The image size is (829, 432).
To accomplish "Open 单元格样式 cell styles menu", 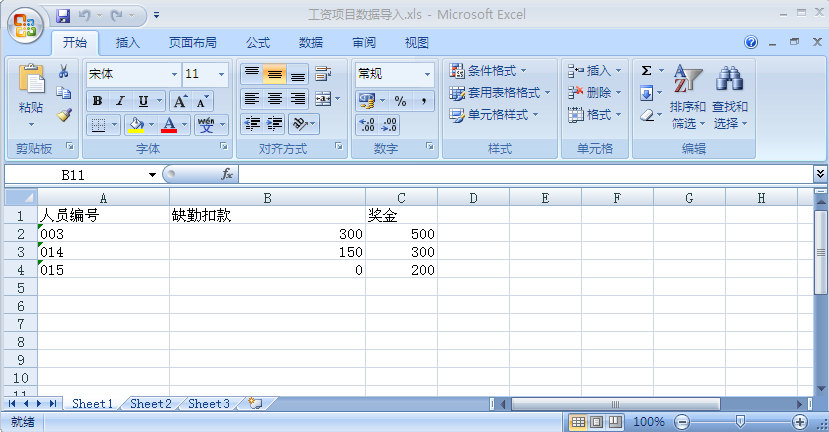I will 494,114.
